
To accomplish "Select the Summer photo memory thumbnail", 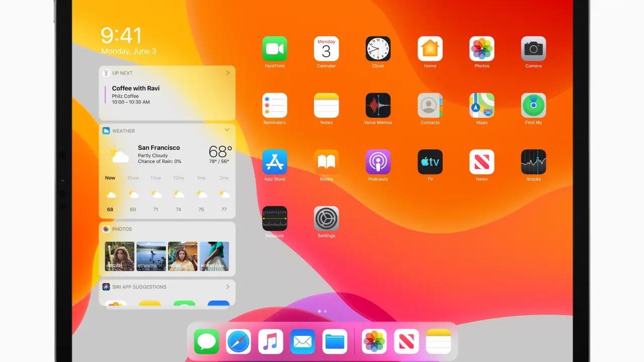I will coord(151,256).
